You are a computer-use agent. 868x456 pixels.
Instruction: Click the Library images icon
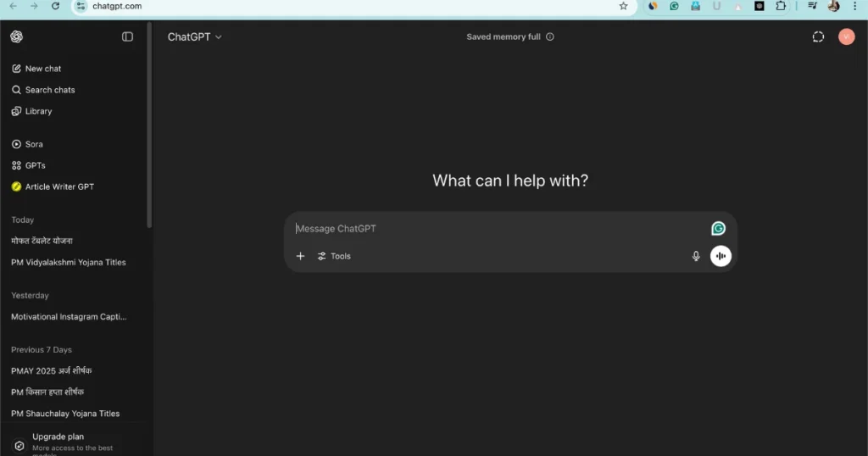pos(16,111)
